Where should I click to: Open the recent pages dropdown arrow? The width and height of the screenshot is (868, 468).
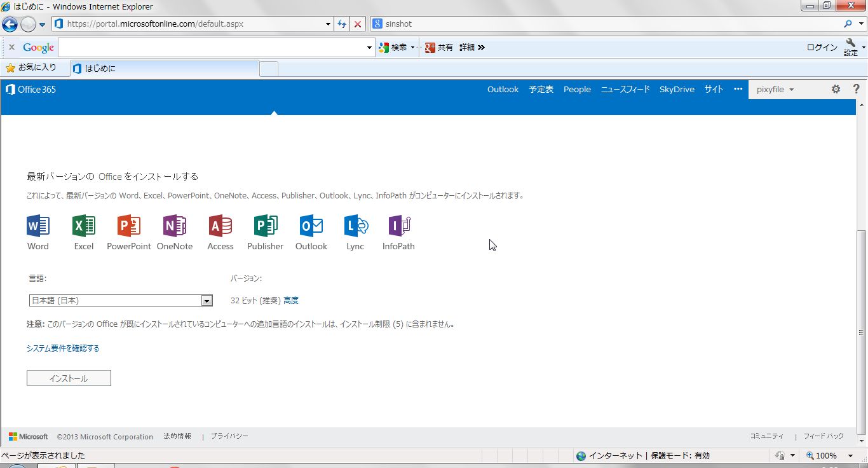(x=42, y=25)
